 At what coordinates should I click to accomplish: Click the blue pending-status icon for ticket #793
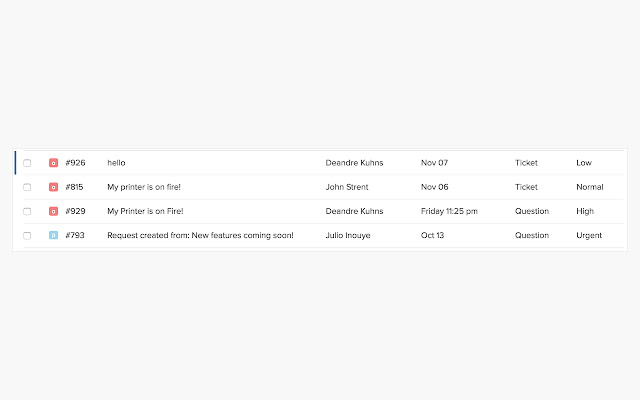[x=53, y=236]
